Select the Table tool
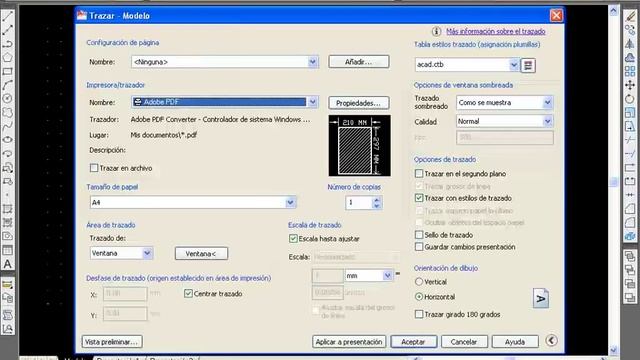 7,250
